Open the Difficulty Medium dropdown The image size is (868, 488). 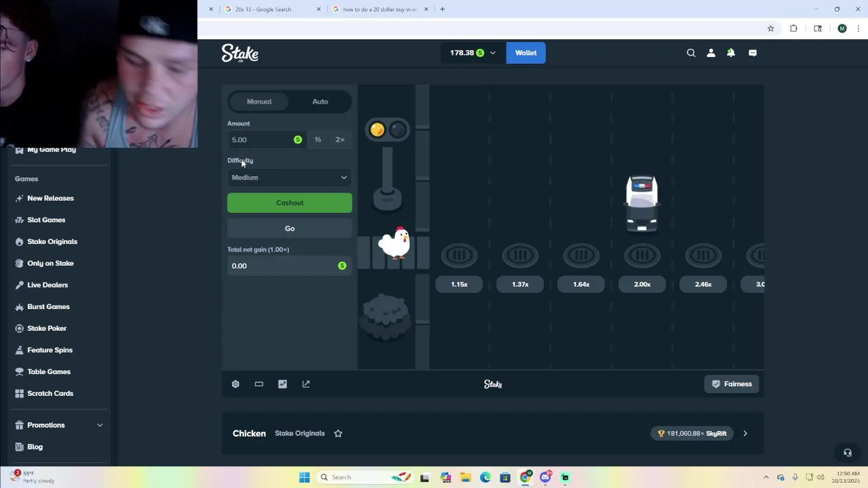[x=290, y=178]
